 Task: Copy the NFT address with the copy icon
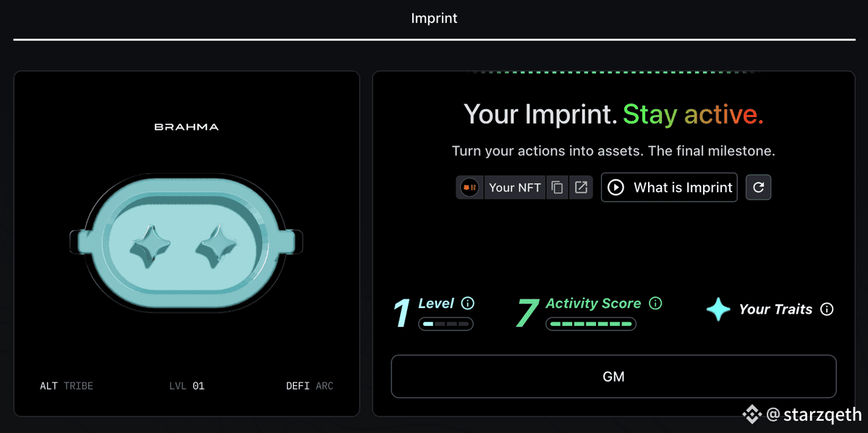[557, 187]
